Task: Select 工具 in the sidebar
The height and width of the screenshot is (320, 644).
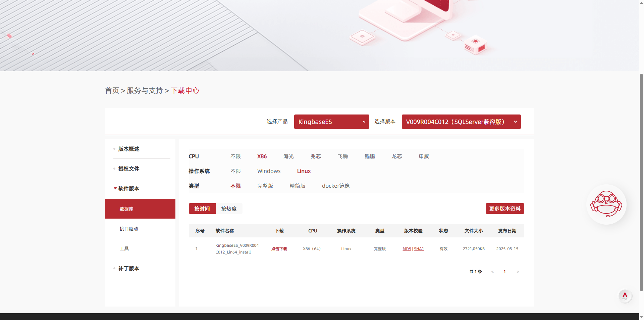Action: tap(124, 248)
